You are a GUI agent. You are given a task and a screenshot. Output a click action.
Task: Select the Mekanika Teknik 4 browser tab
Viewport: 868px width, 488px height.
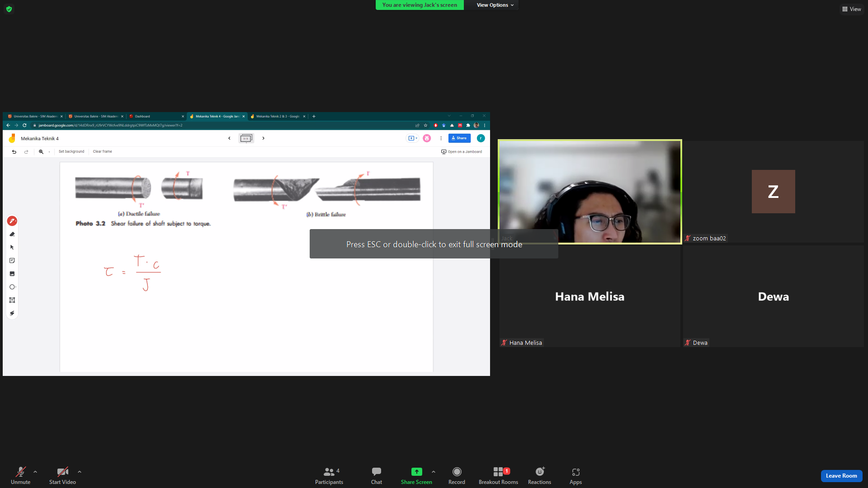point(217,117)
